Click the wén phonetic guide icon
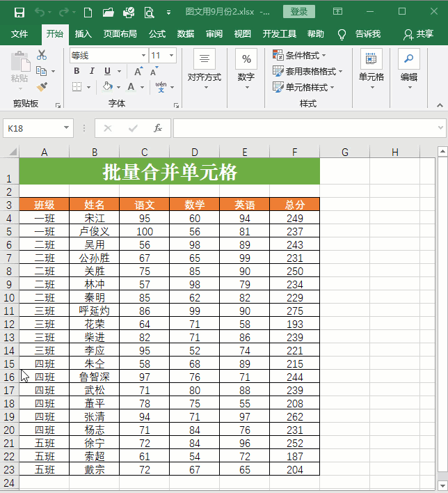448x493 pixels. point(161,87)
